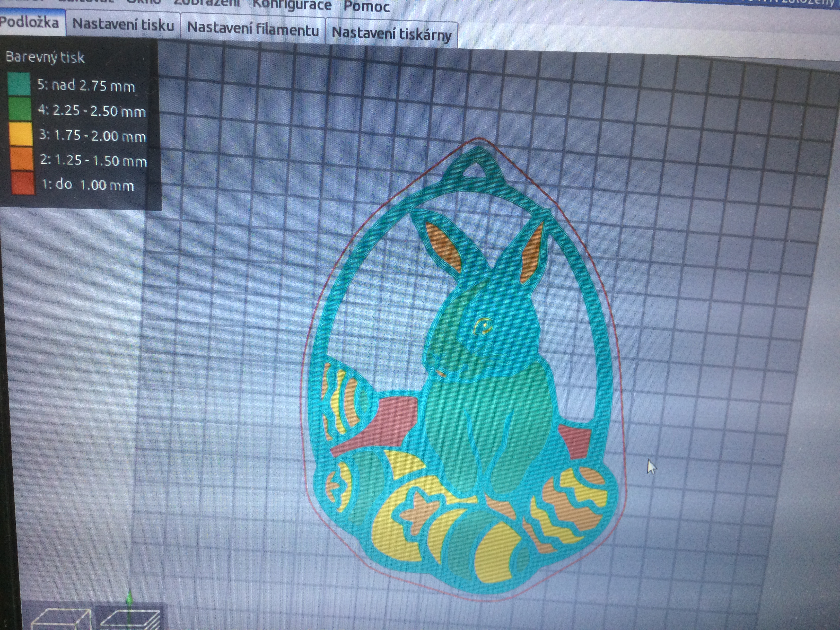This screenshot has width=840, height=630.
Task: Click the red swatch for layer 1
Action: [x=23, y=183]
